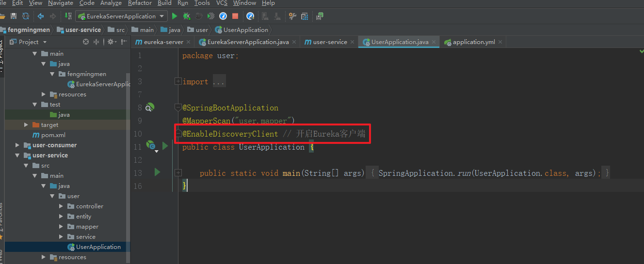This screenshot has height=264, width=644.
Task: Expand the folded main method on line 13
Action: click(x=178, y=172)
